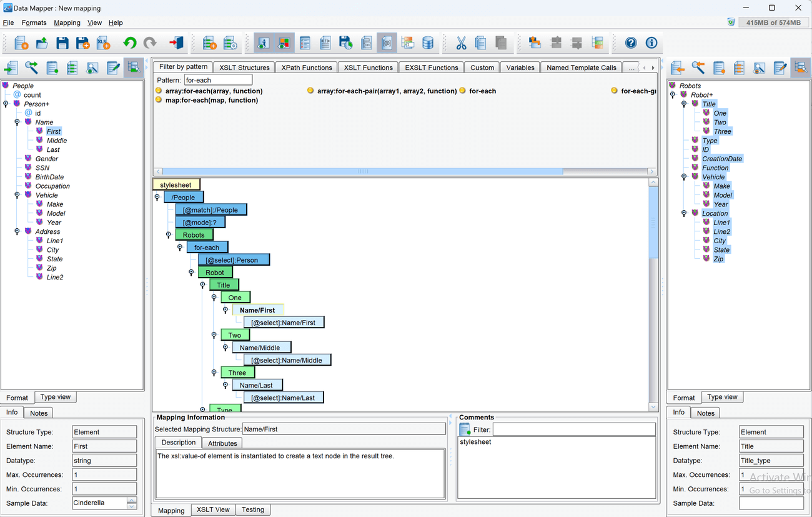Viewport: 812px width, 517px height.
Task: Click target panel magnifier-eye preview icon
Action: [760, 68]
